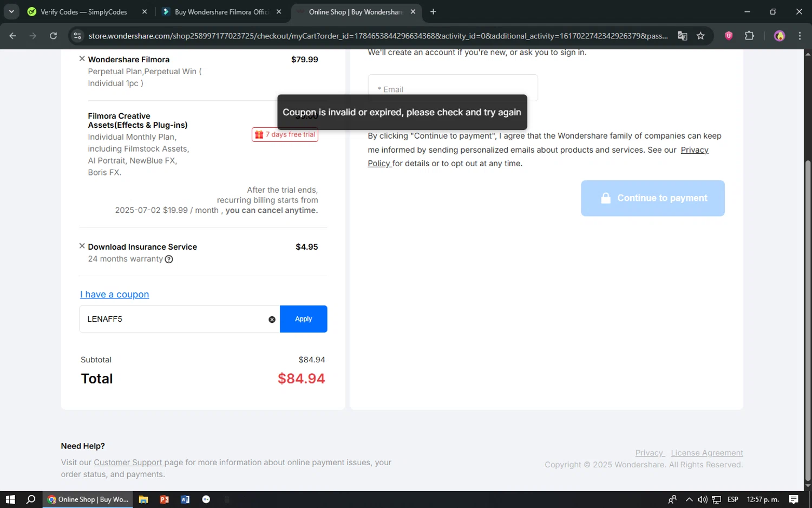Screen dimensions: 812x508
Task: Open Windows taskbar search
Action: click(31, 499)
